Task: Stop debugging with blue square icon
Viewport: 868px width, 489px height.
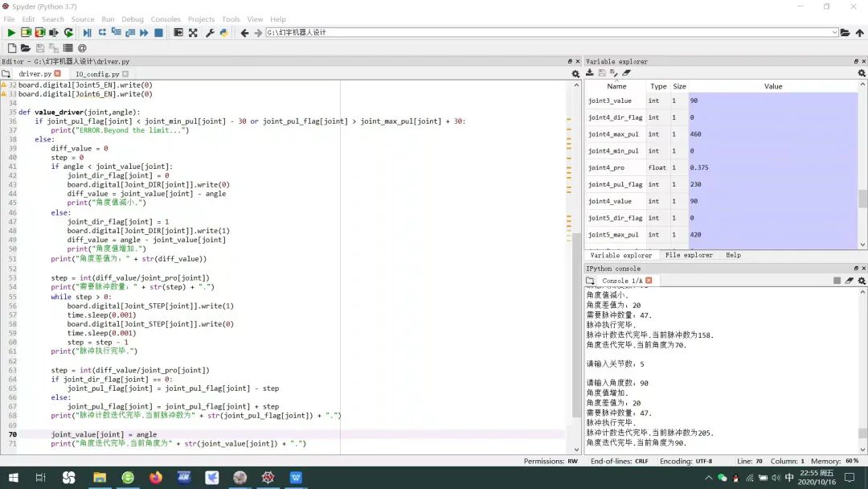Action: coord(158,33)
